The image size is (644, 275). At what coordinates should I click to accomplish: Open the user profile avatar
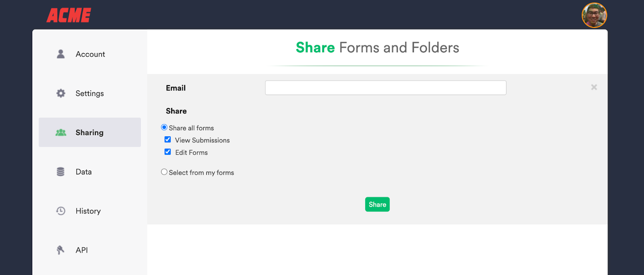coord(594,15)
